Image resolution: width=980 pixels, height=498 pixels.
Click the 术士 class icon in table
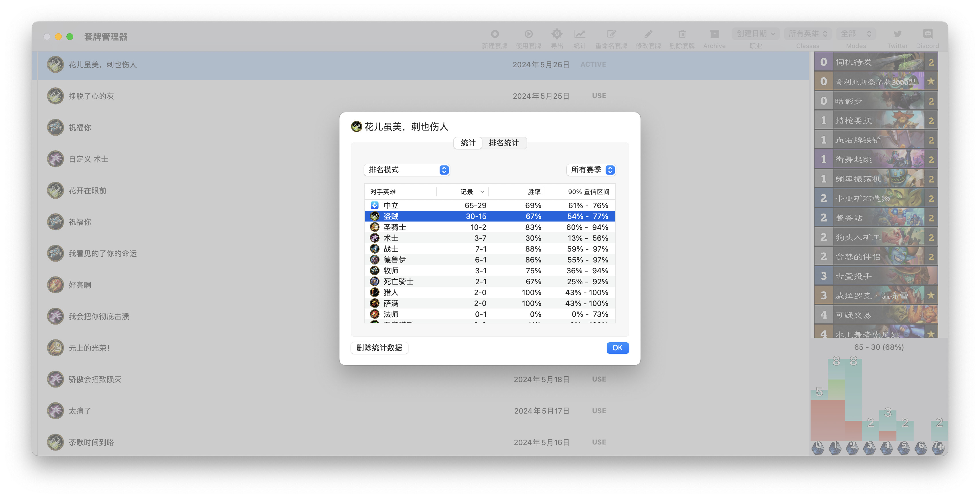tap(375, 238)
